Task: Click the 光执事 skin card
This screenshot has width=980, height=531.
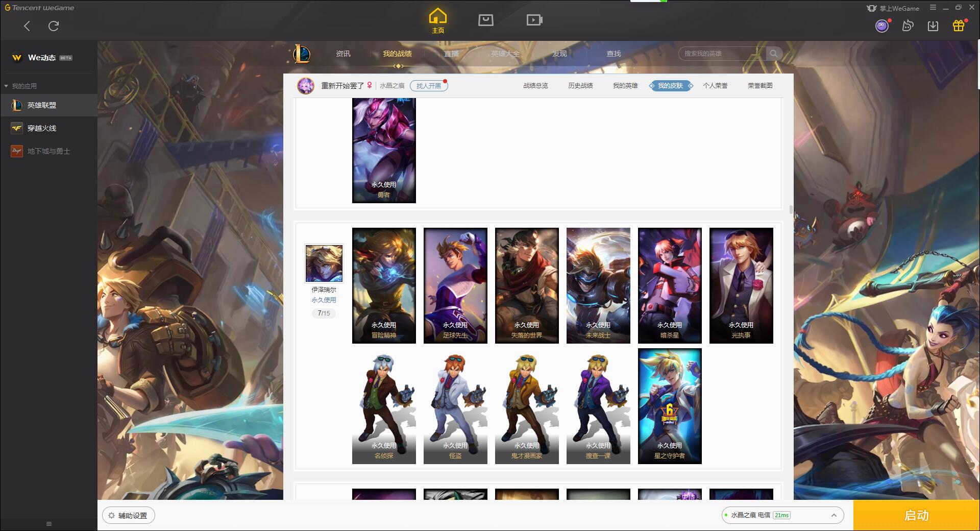Action: tap(741, 285)
